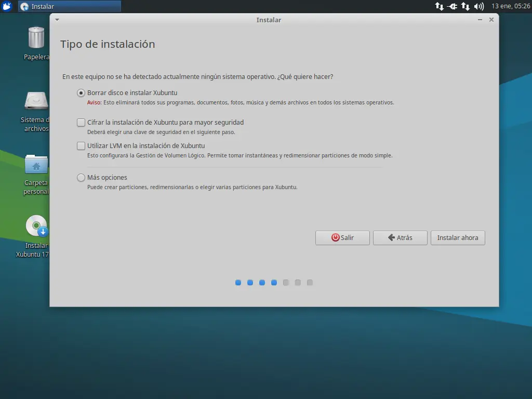
Task: Select the Más opciones radio button
Action: [x=81, y=178]
